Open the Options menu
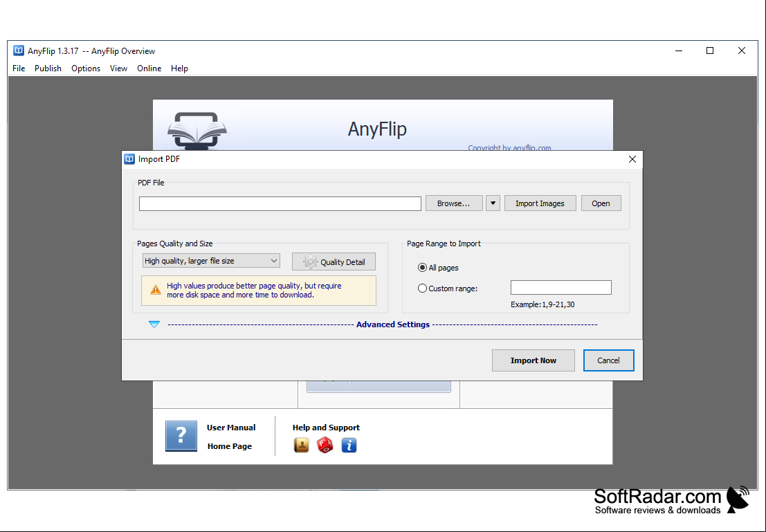The width and height of the screenshot is (766, 532). [x=86, y=68]
